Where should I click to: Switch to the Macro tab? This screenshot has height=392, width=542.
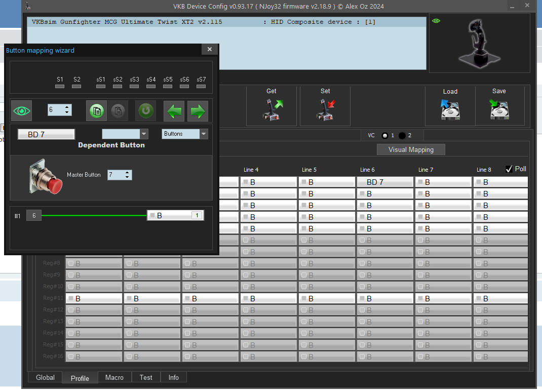coord(114,377)
